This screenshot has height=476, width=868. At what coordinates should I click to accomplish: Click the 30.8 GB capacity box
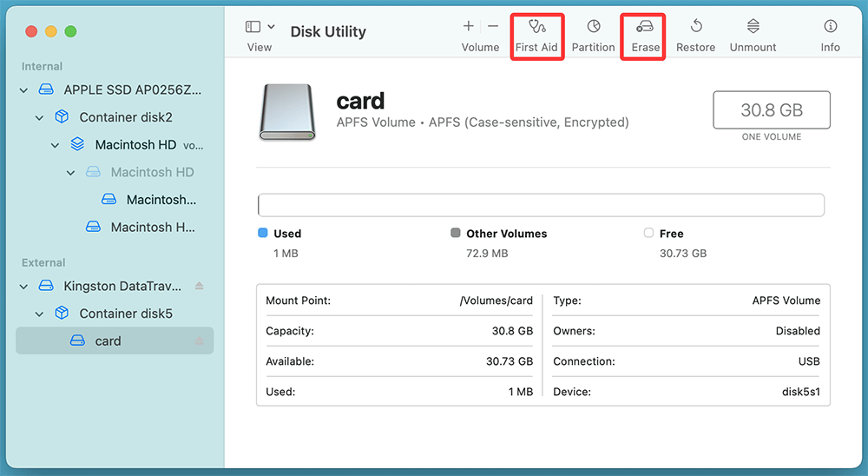pyautogui.click(x=772, y=109)
